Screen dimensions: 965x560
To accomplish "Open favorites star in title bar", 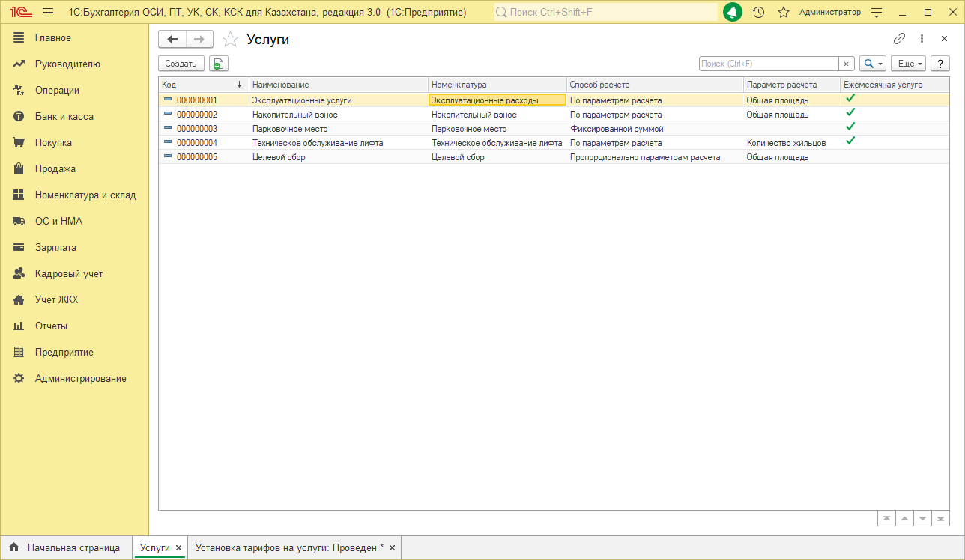I will tap(784, 13).
